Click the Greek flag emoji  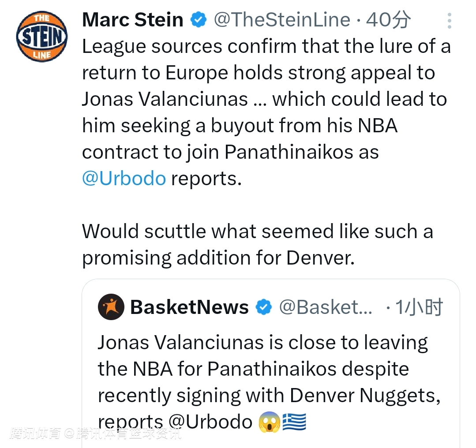(294, 422)
